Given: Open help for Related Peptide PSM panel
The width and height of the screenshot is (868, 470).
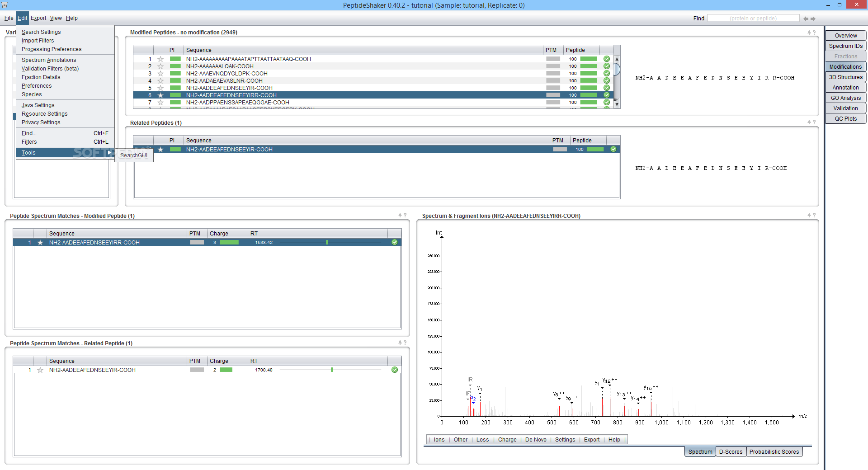Looking at the screenshot, I should pos(405,343).
